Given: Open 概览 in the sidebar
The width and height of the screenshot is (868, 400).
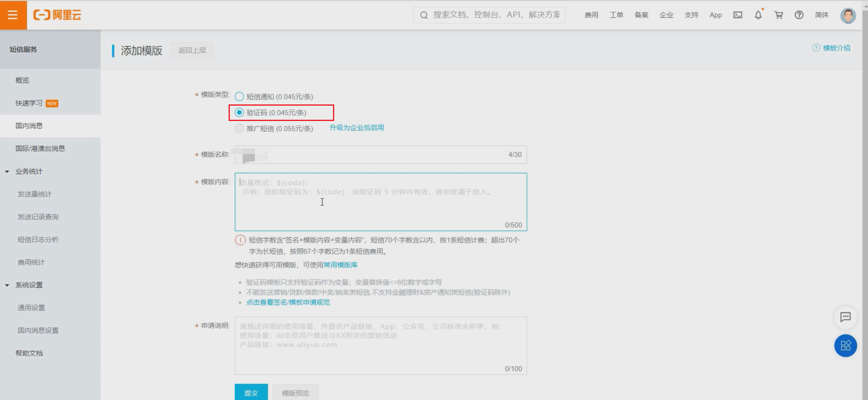Looking at the screenshot, I should (x=22, y=80).
